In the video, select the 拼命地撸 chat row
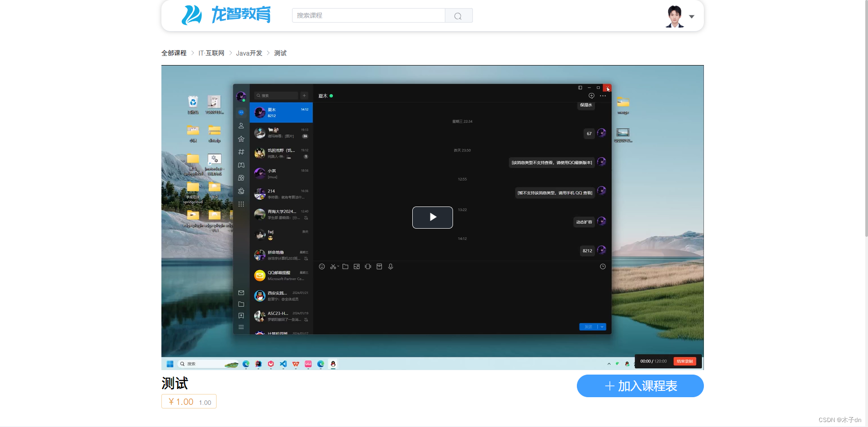The image size is (868, 427). click(281, 255)
